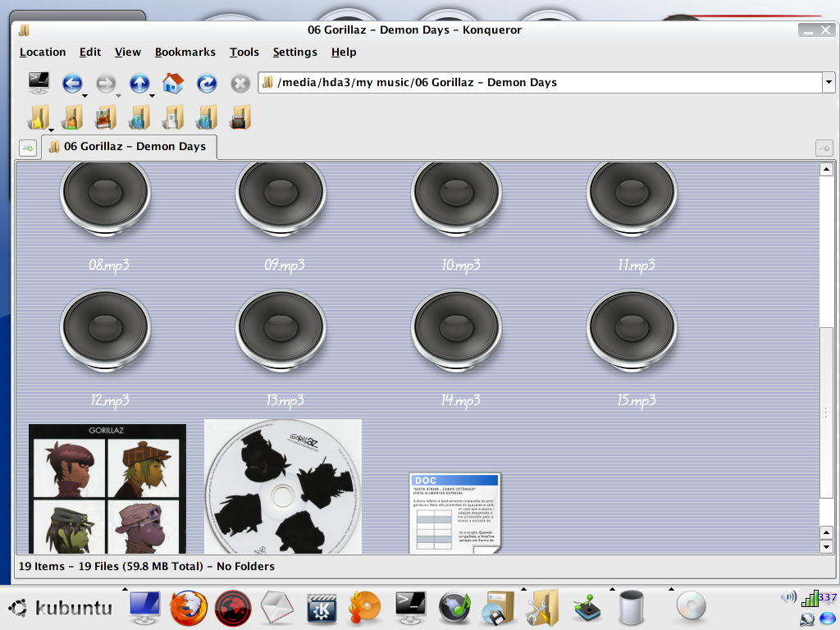Open the Help menu
This screenshot has width=840, height=630.
(344, 52)
